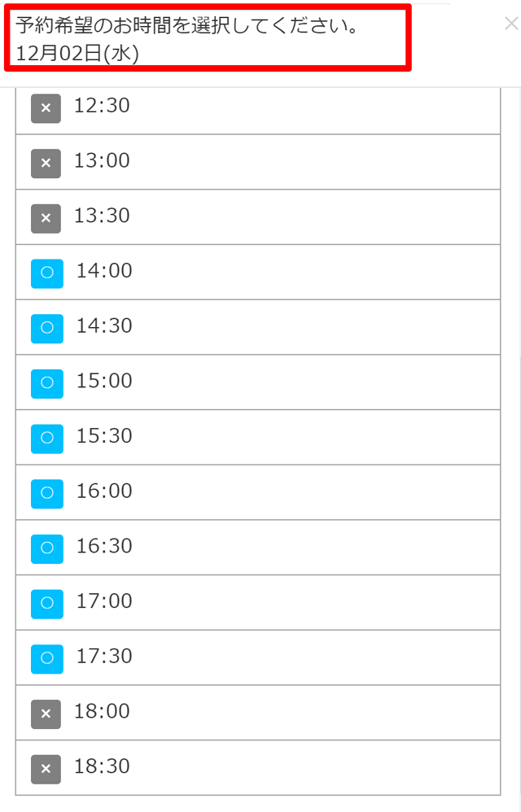Image resolution: width=521 pixels, height=812 pixels.
Task: Click the 12月02日(水) date header text
Action: pyautogui.click(x=77, y=54)
